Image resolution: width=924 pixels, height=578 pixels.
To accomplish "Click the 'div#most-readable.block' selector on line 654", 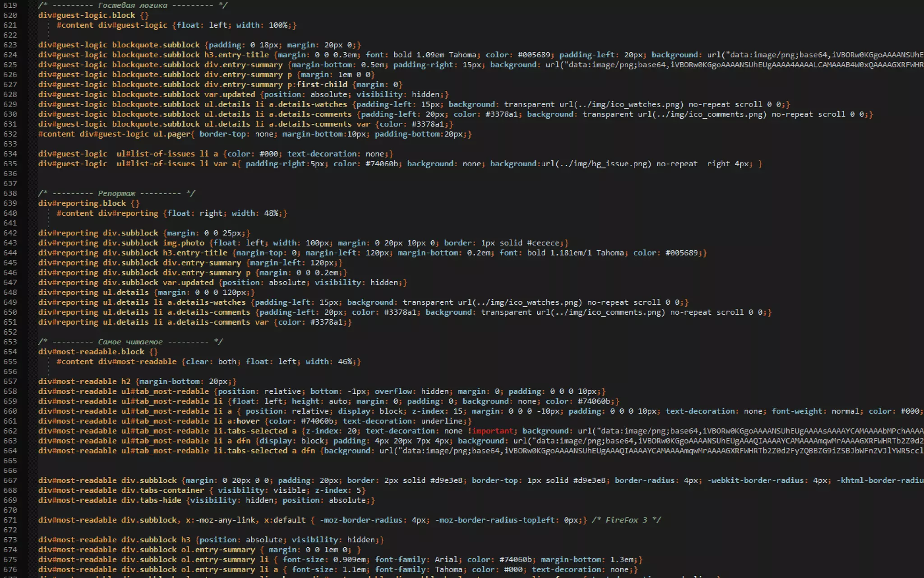I will [91, 352].
